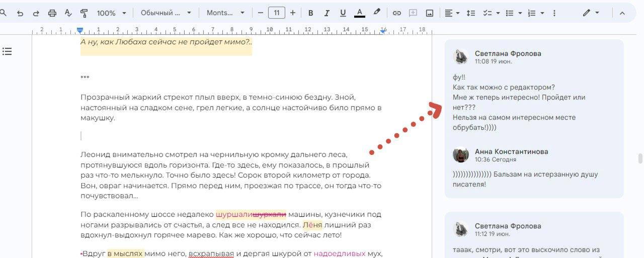The image size is (644, 258).
Task: Click the font size field showing 11
Action: (x=277, y=13)
